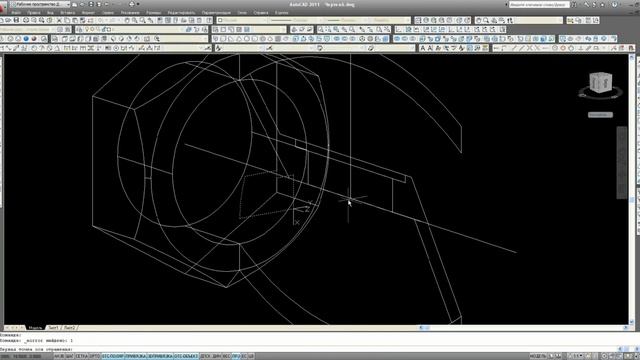Click the Cut (scissors) icon
This screenshot has width=640, height=360.
point(60,20)
